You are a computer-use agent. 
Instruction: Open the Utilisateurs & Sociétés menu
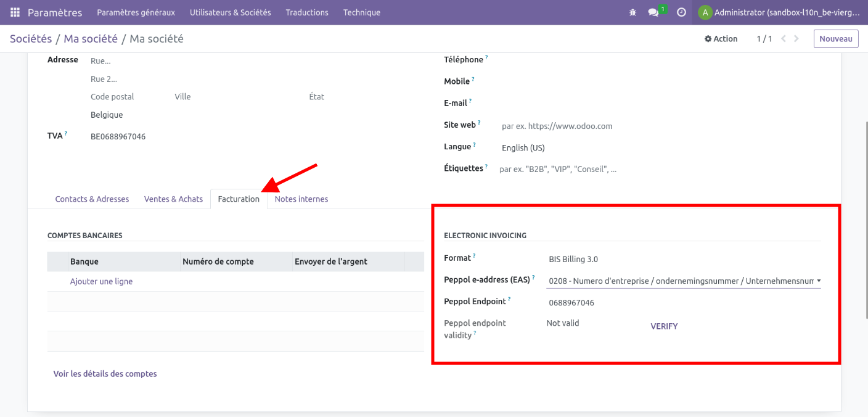[230, 12]
